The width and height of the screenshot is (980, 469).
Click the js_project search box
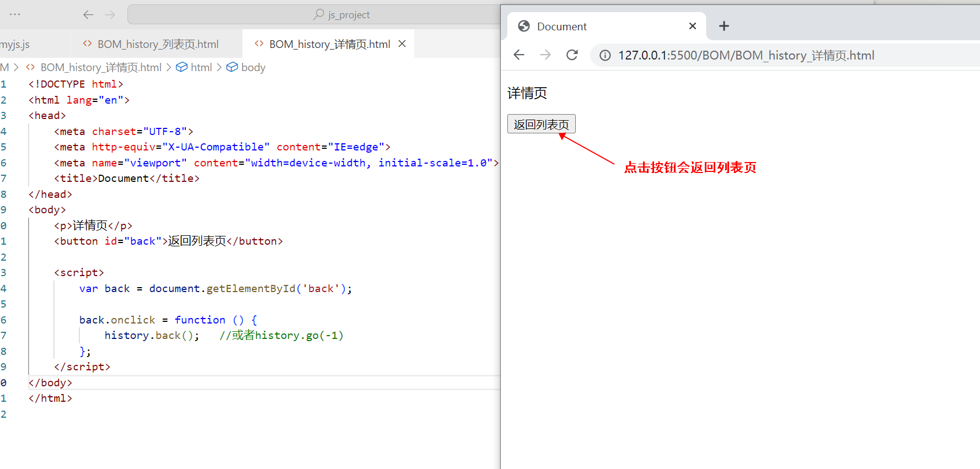314,15
